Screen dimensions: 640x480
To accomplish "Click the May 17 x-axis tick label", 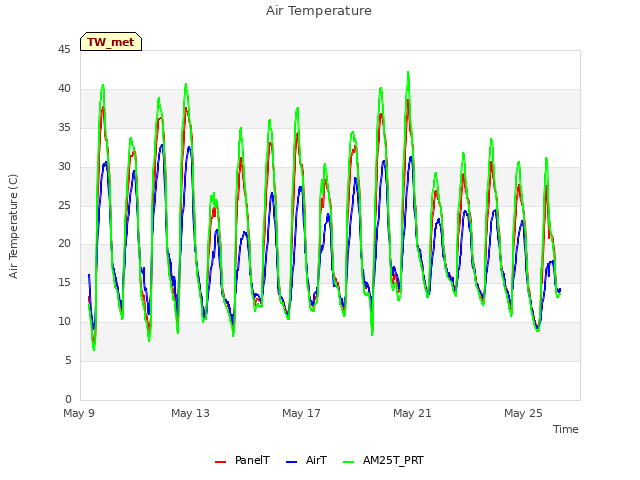I will coord(301,413).
